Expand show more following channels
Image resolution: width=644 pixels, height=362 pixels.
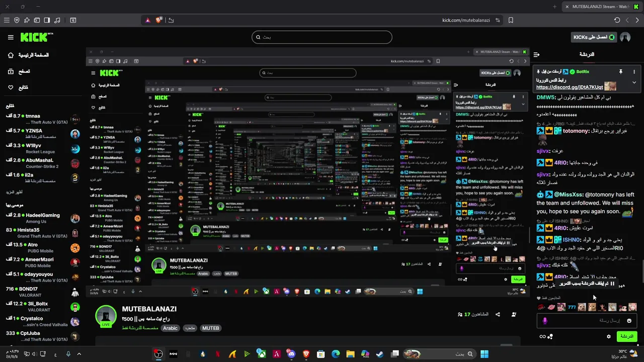14,192
